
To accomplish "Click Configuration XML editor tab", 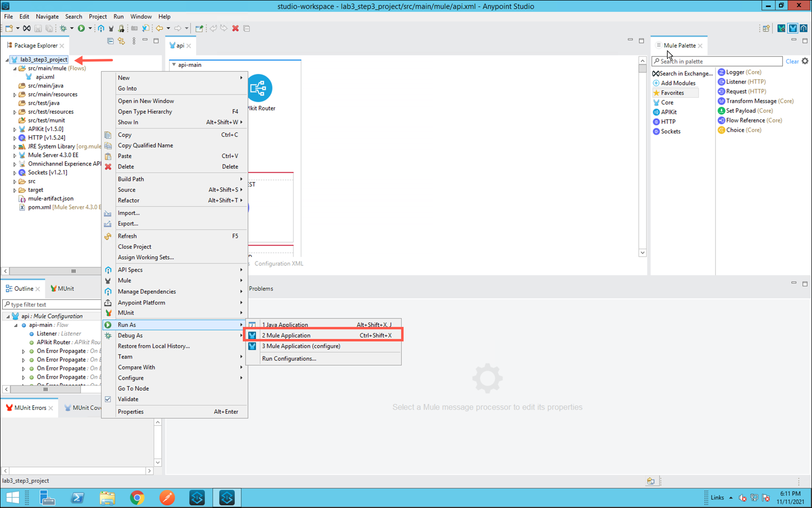I will pos(279,264).
